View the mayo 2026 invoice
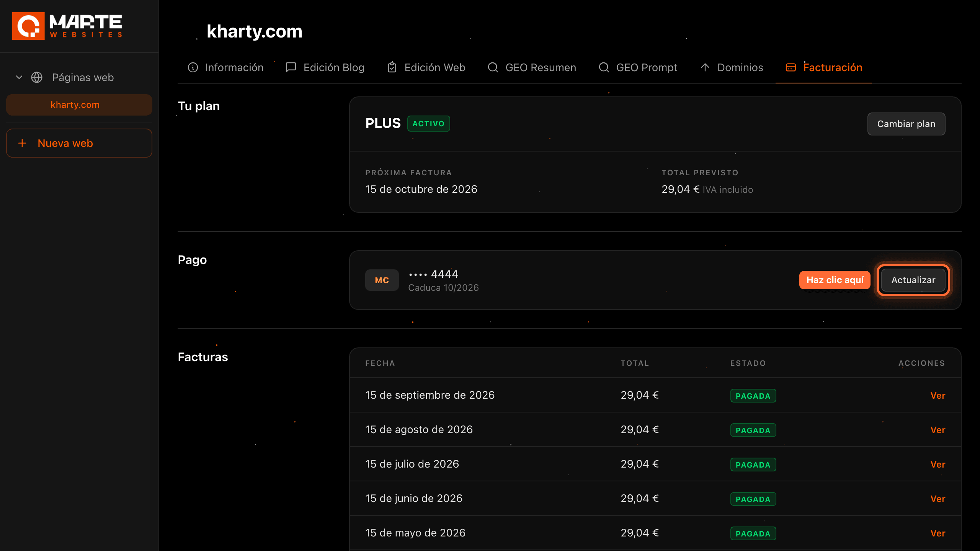The width and height of the screenshot is (980, 551). click(x=938, y=533)
